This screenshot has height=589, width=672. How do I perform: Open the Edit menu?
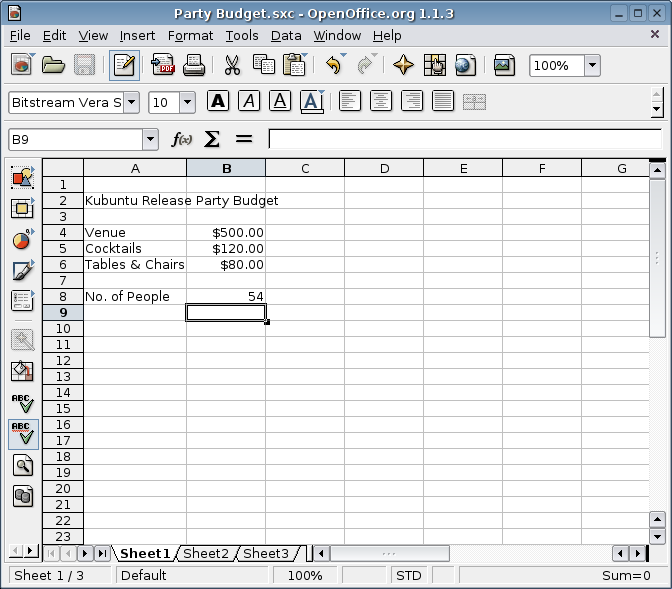[54, 36]
